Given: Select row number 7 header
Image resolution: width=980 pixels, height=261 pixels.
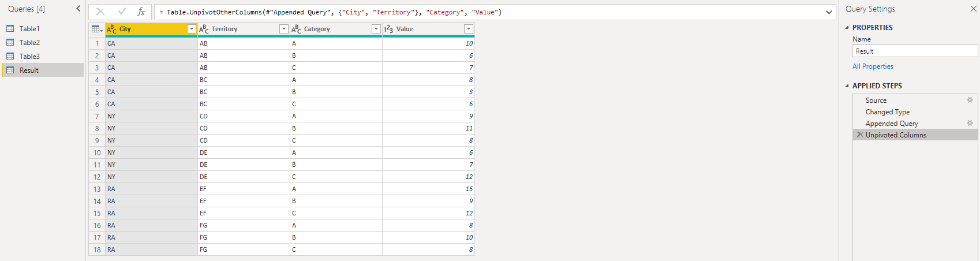Looking at the screenshot, I should coord(97,116).
